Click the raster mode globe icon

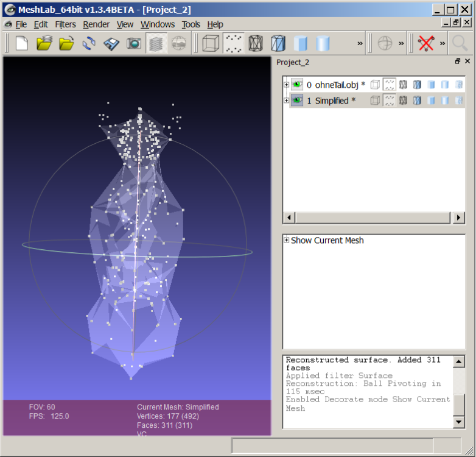(179, 43)
